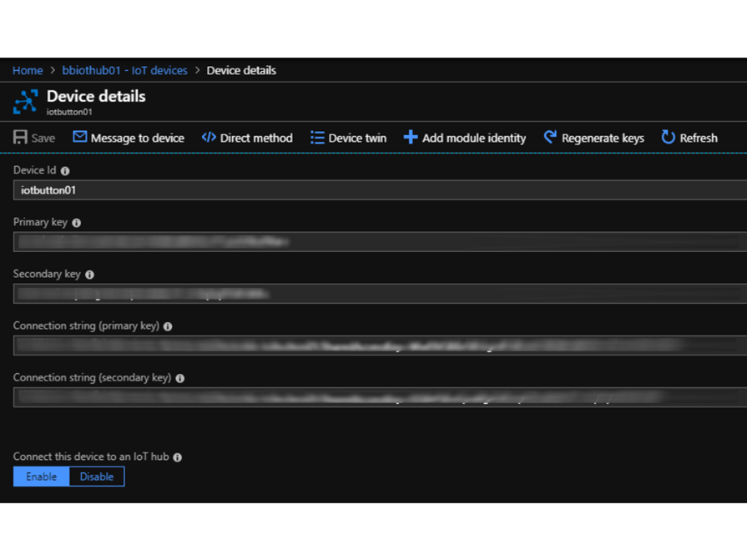Click the Save disk icon
This screenshot has width=747, height=560.
point(20,137)
